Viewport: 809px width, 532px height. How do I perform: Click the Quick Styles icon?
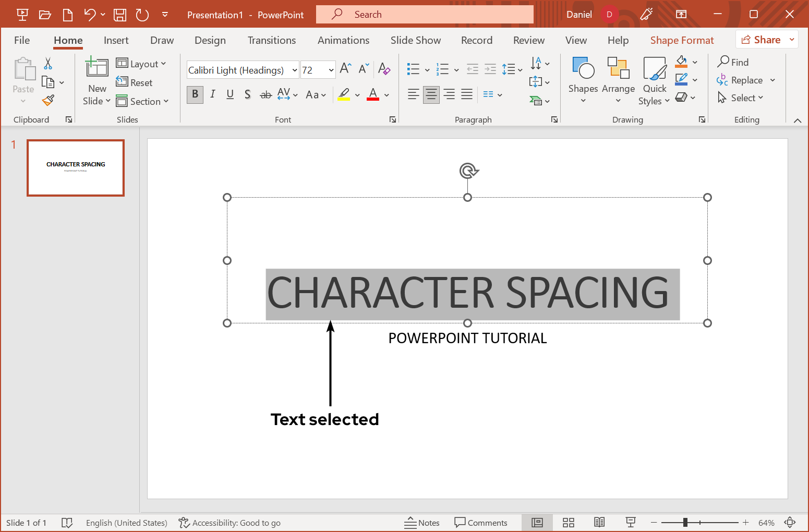(654, 79)
